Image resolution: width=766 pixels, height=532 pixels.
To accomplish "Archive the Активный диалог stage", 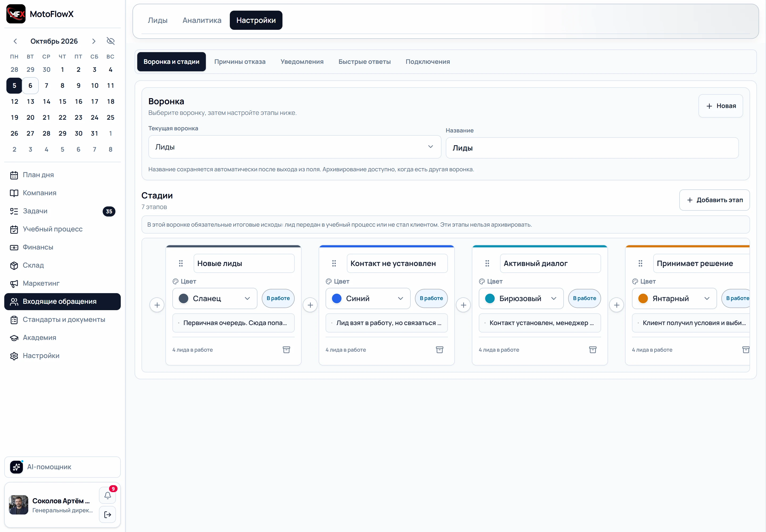I will pyautogui.click(x=593, y=350).
